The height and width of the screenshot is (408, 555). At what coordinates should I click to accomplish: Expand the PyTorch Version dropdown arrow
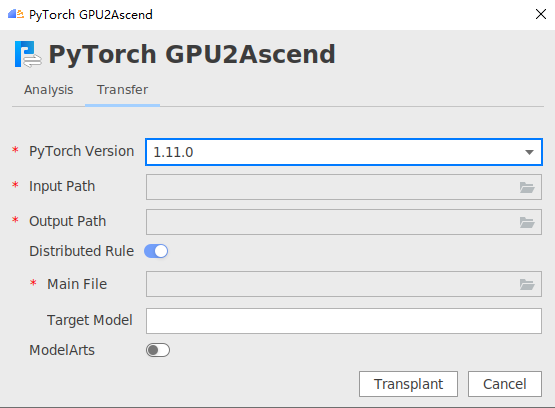pos(529,152)
